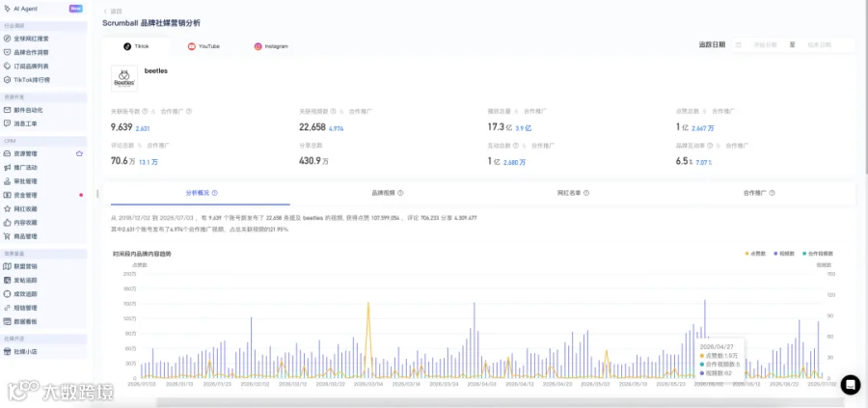Image resolution: width=868 pixels, height=408 pixels.
Task: Select the 网红名单 tab
Action: coord(573,193)
